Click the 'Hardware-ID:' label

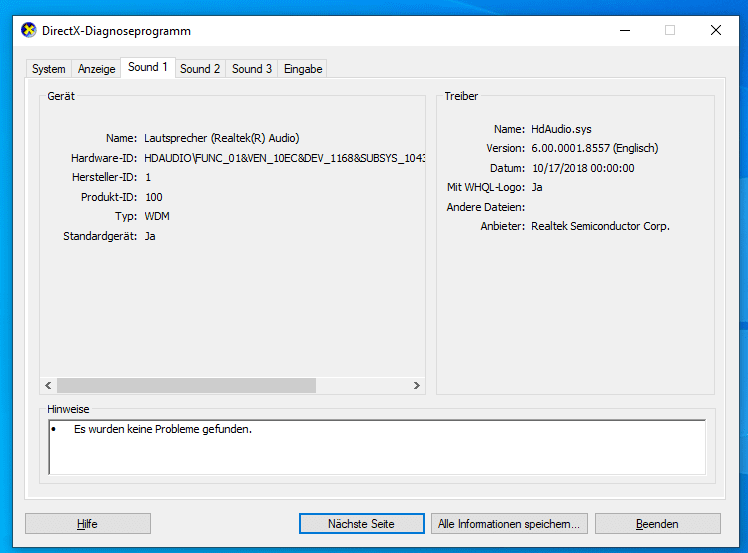pyautogui.click(x=104, y=158)
